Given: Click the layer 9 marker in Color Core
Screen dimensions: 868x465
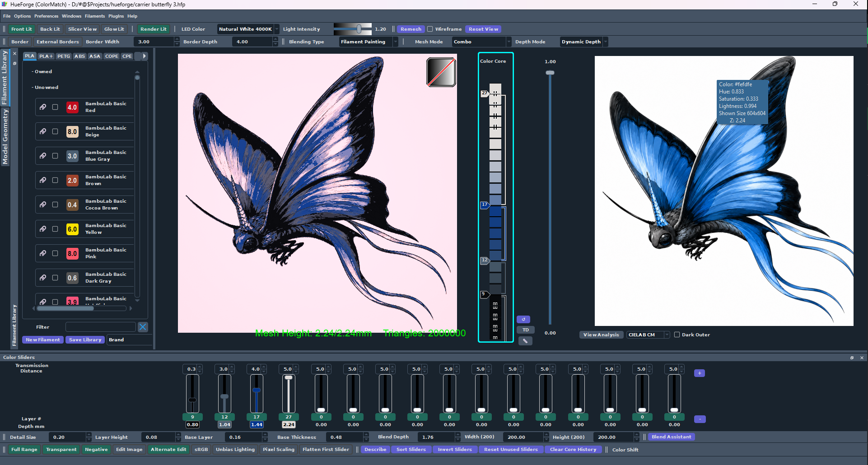Looking at the screenshot, I should (x=484, y=294).
